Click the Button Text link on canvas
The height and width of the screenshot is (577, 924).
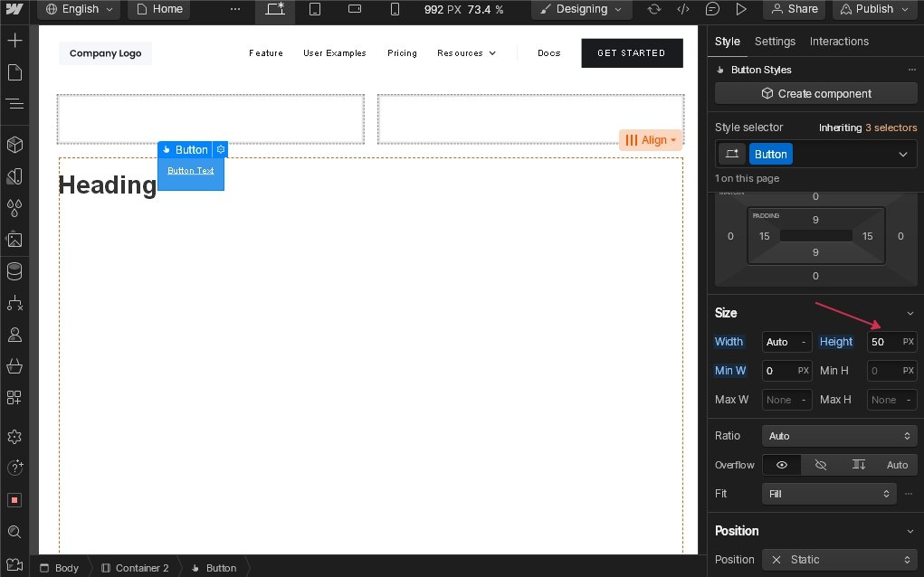(190, 171)
